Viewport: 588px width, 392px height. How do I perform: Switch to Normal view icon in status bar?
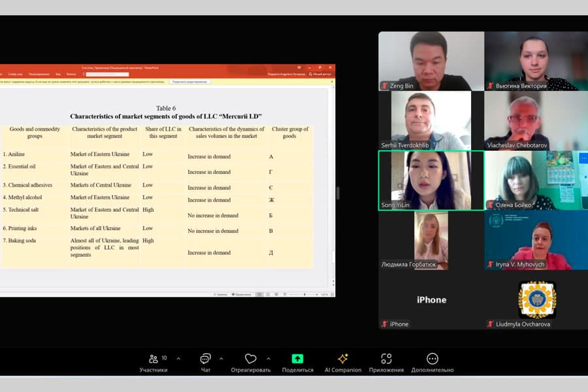point(259,295)
